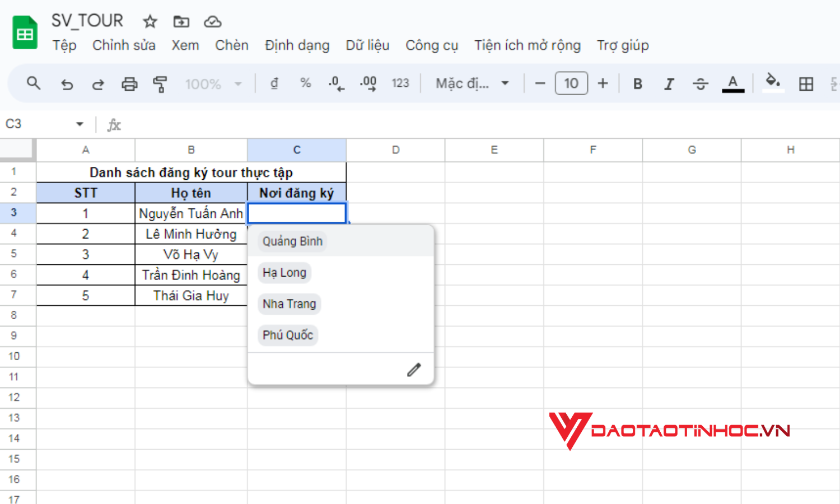Star the SV_TOUR document
Image resolution: width=840 pixels, height=504 pixels.
[150, 22]
